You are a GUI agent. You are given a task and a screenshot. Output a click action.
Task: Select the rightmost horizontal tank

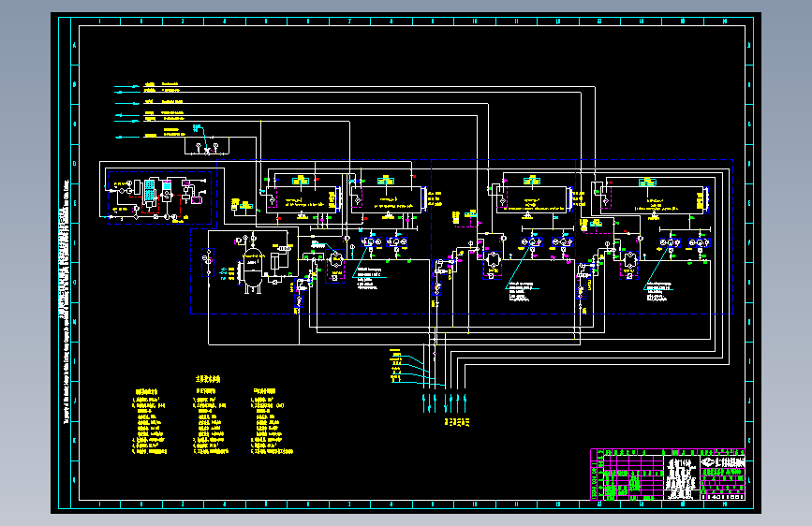click(x=654, y=200)
